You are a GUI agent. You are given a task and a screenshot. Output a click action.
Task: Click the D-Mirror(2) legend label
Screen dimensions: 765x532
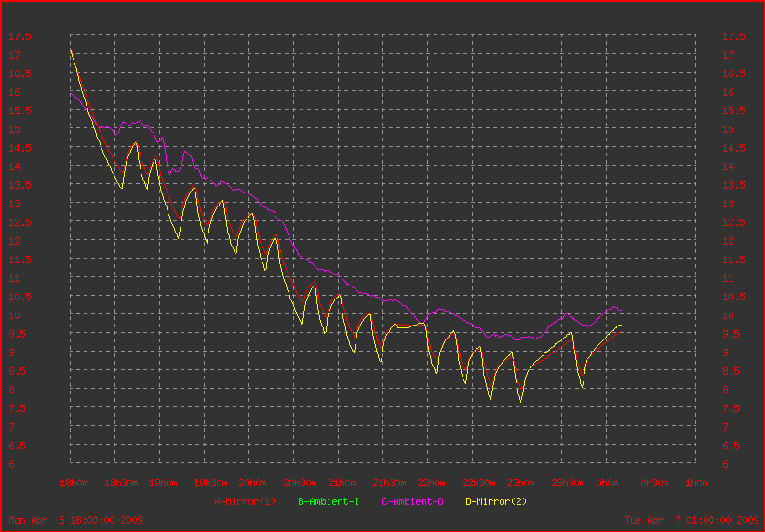pos(496,501)
